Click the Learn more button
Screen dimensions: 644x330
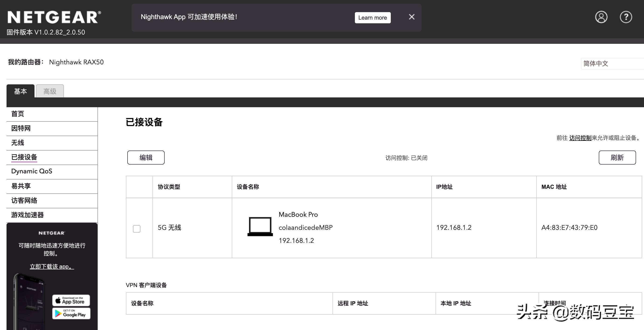tap(373, 17)
